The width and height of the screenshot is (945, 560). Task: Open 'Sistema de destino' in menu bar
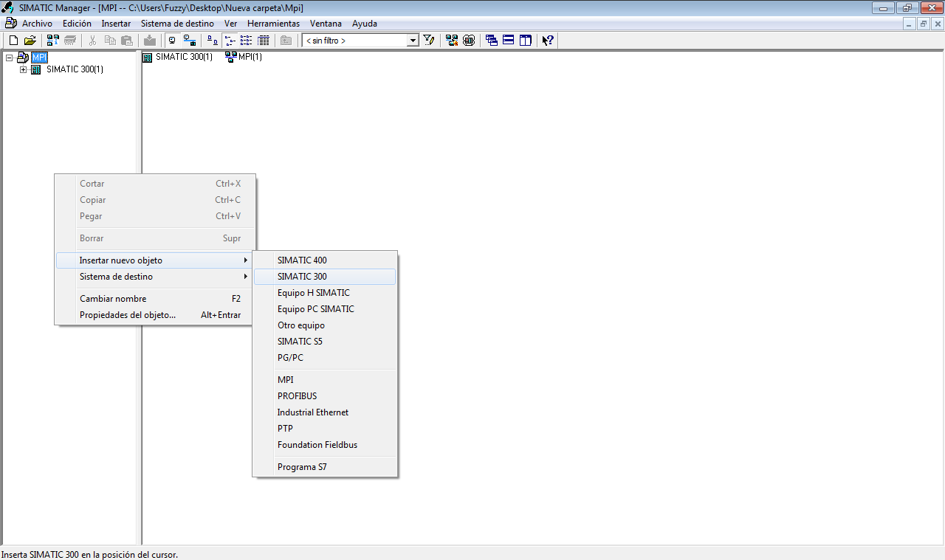point(177,24)
